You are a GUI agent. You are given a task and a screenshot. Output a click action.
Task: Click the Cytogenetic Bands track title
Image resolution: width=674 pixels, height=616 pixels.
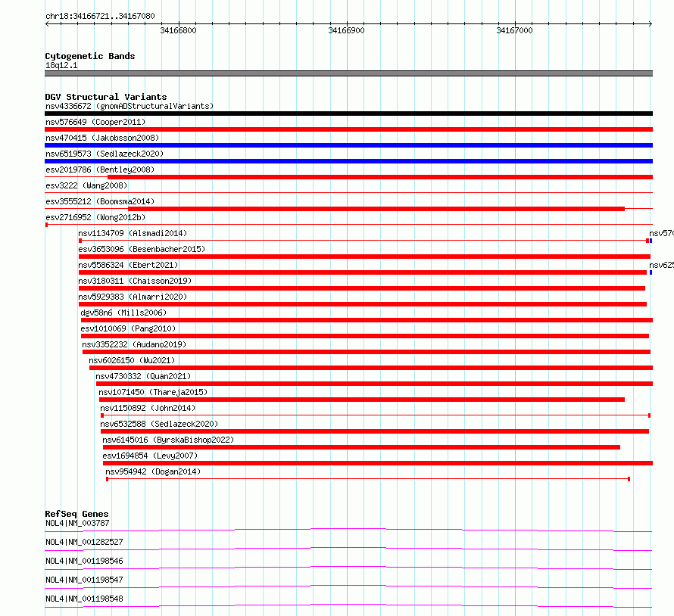90,56
